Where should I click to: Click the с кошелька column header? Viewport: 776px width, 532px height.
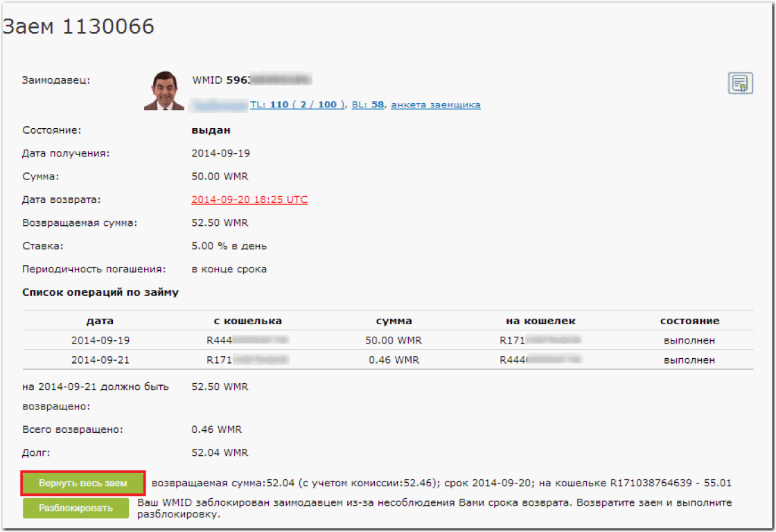click(247, 321)
